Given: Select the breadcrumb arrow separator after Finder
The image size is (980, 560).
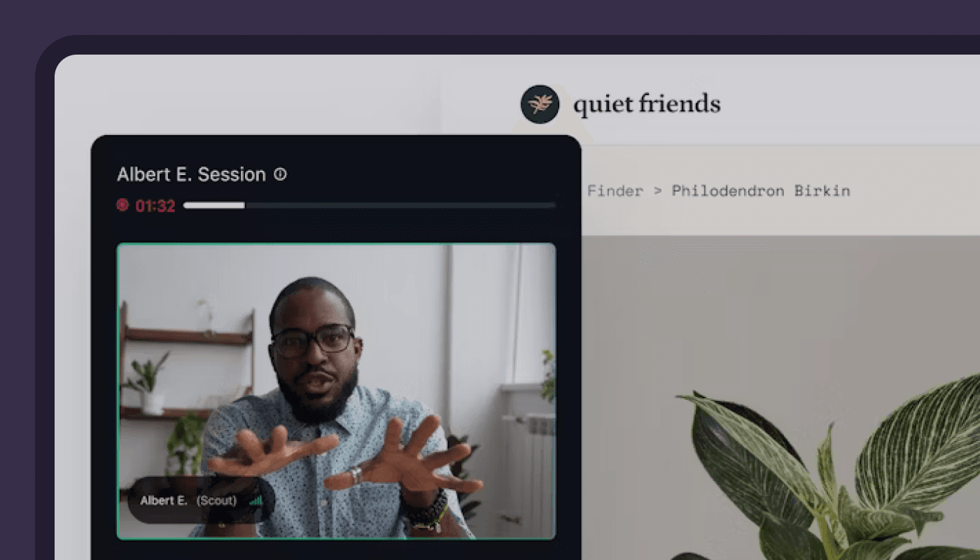Looking at the screenshot, I should tap(657, 190).
